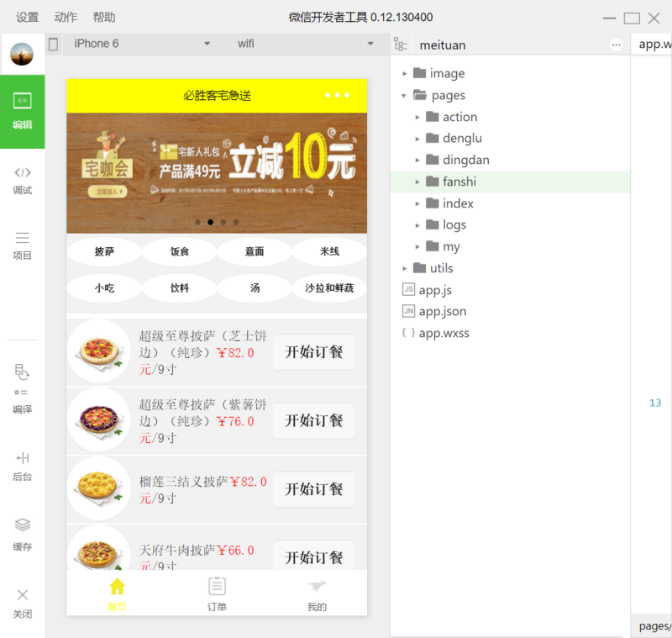Expand the fanshi folder

(x=417, y=182)
